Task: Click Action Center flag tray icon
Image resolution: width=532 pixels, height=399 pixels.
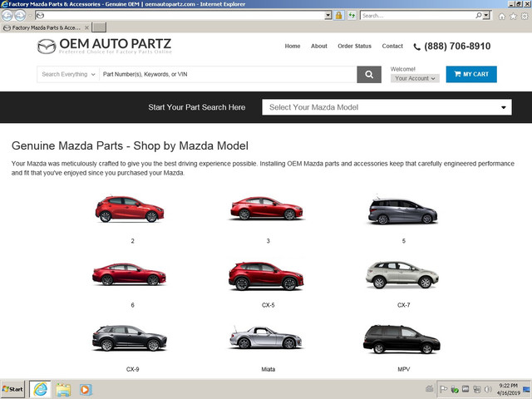Action: [443, 389]
